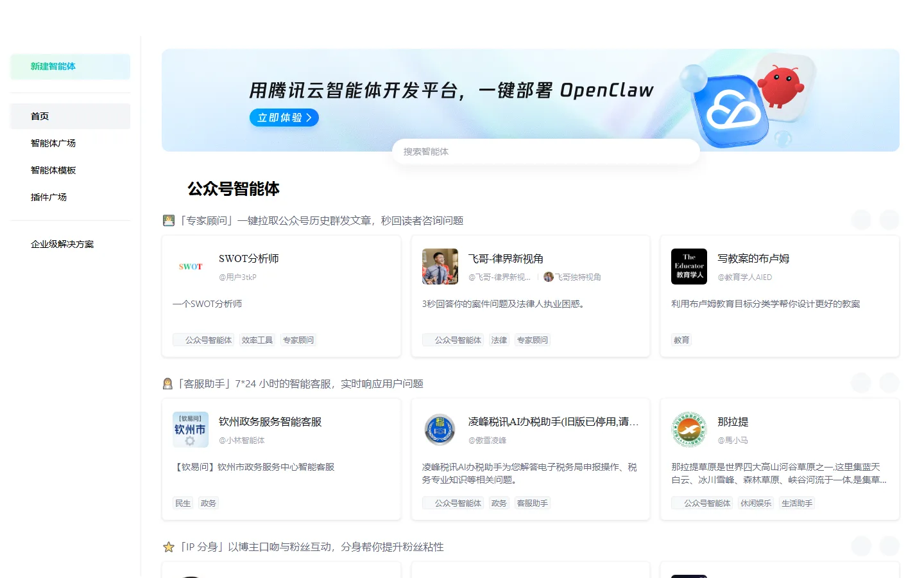Click the 「客服助手」7*24 小时 section subtitle
Screen dimensions: 924x578
[300, 383]
